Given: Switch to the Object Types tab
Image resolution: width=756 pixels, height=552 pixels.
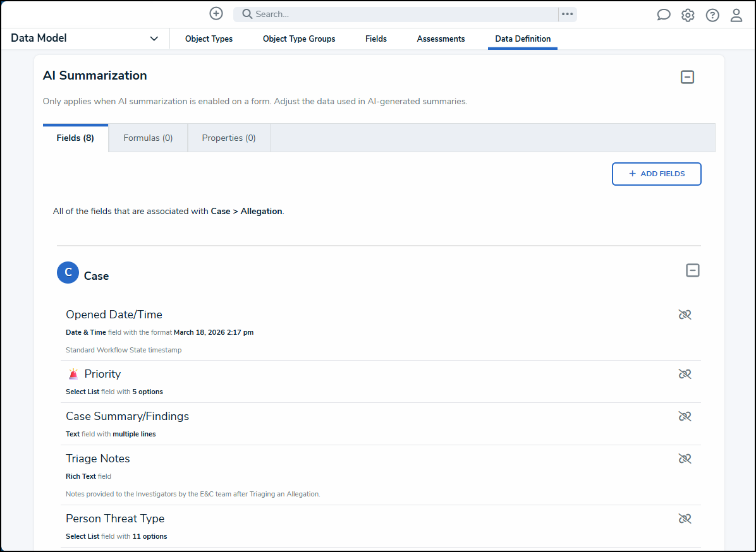Looking at the screenshot, I should (x=209, y=39).
